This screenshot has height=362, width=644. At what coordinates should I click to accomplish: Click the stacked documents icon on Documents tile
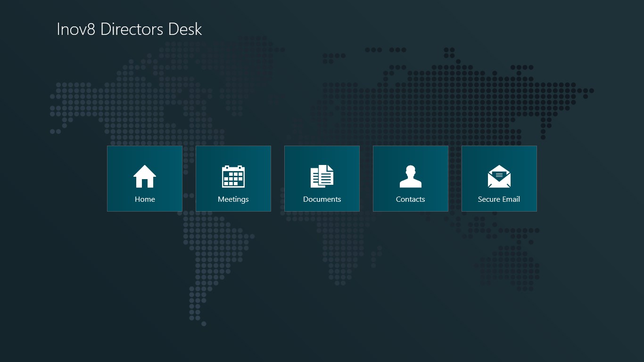pyautogui.click(x=322, y=176)
